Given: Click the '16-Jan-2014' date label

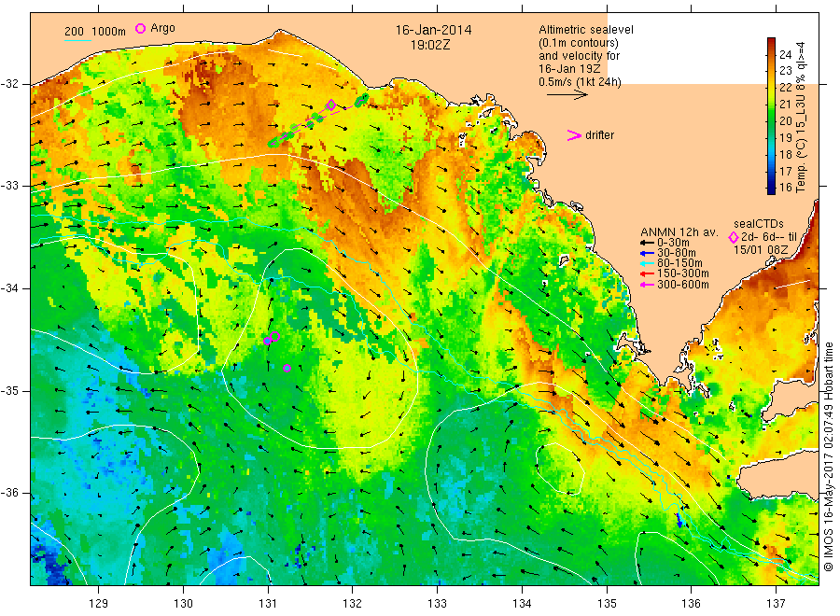Looking at the screenshot, I should point(433,30).
